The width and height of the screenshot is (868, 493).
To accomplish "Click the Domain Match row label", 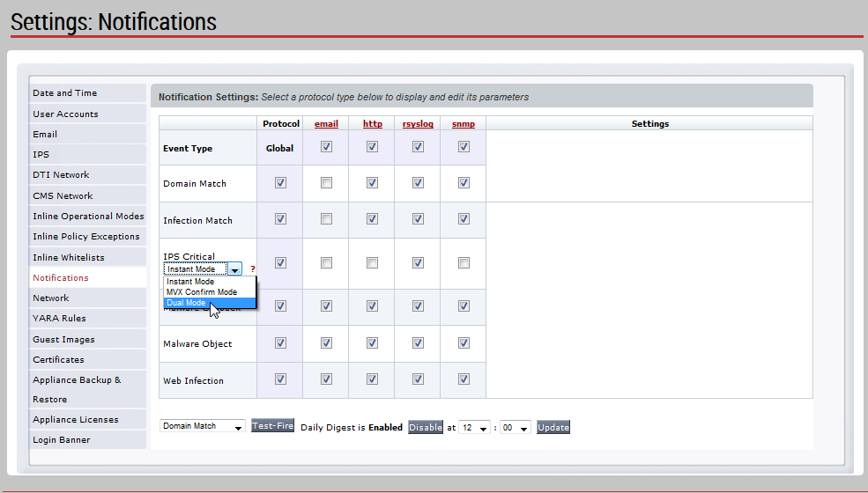I will pos(195,184).
